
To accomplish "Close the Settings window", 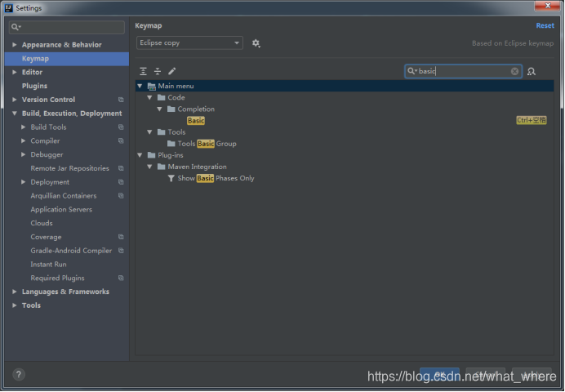I will [547, 6].
